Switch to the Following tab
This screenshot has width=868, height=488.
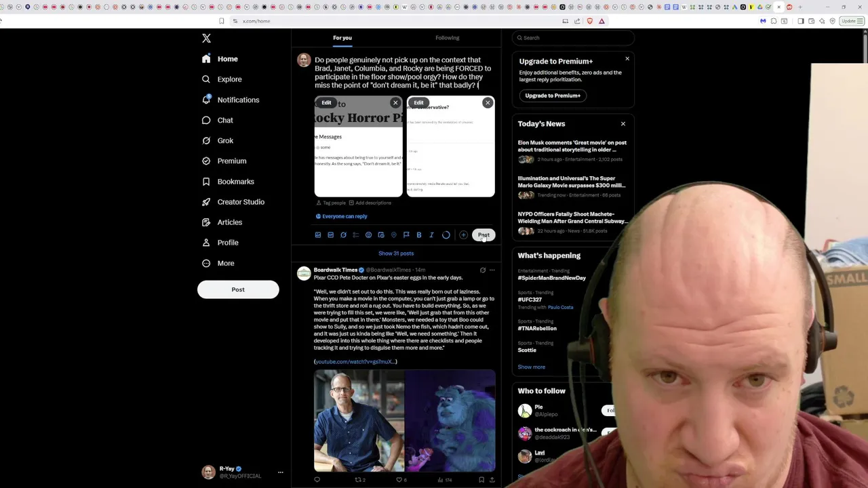click(448, 38)
